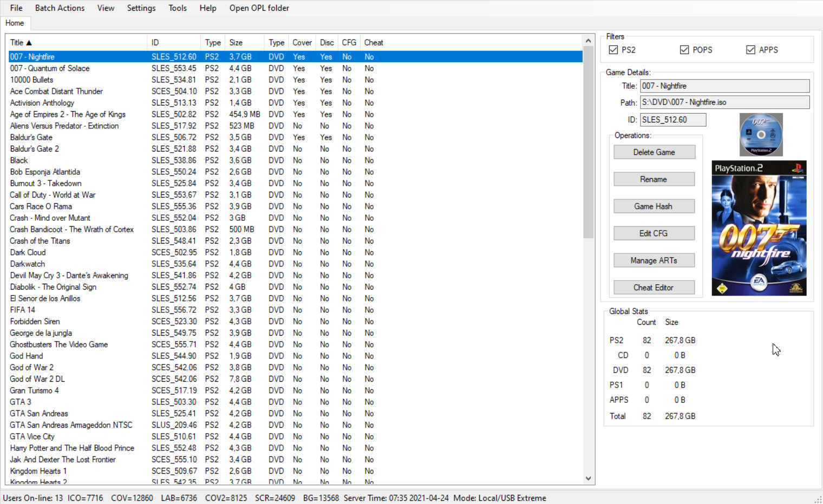823x504 pixels.
Task: Select Devil May Cry 3 row
Action: (295, 276)
